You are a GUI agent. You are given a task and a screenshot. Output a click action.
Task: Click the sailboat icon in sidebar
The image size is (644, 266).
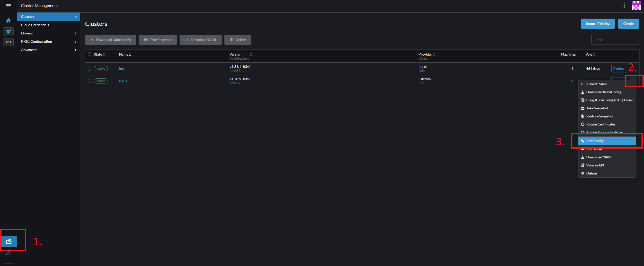8,252
